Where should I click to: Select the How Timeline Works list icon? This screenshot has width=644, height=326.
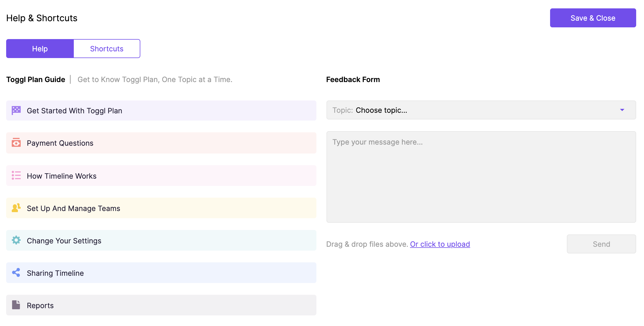tap(16, 176)
